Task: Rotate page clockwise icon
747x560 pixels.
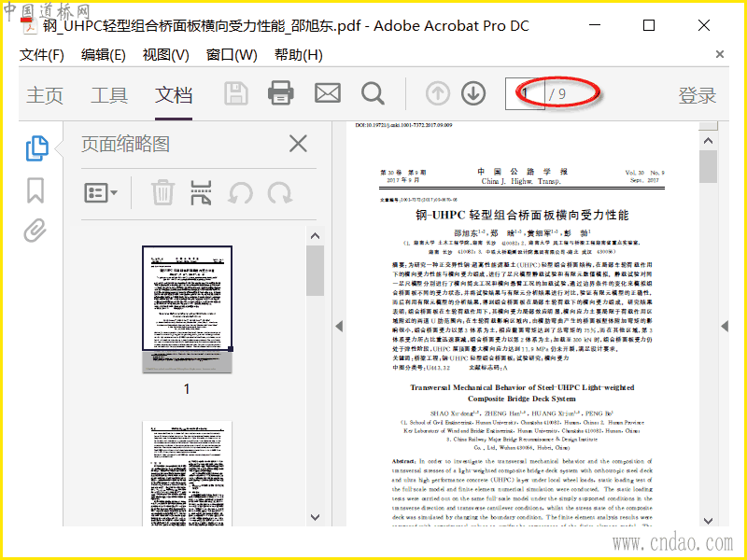Action: pos(279,193)
